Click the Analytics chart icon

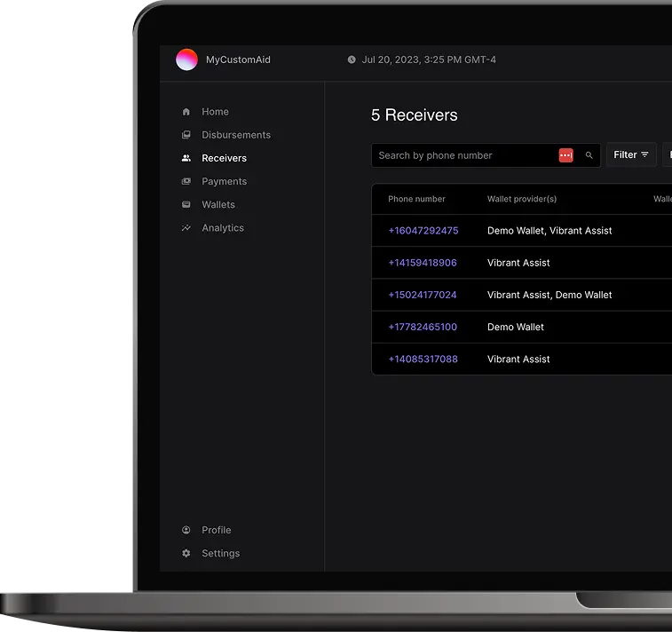186,228
